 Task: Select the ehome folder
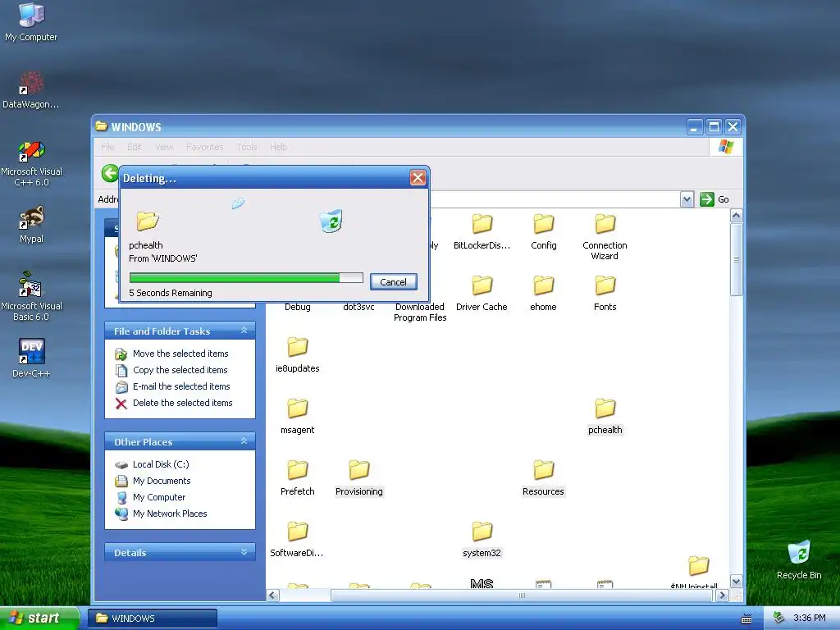(x=543, y=294)
